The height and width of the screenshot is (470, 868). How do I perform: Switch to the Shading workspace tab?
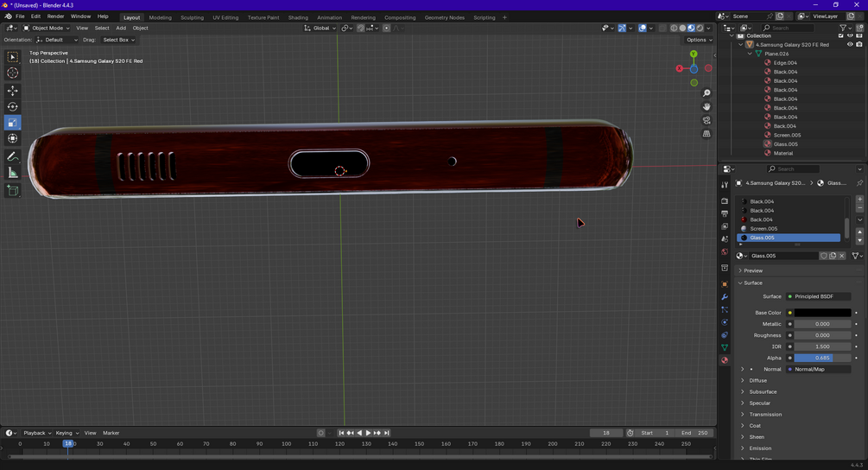click(298, 17)
